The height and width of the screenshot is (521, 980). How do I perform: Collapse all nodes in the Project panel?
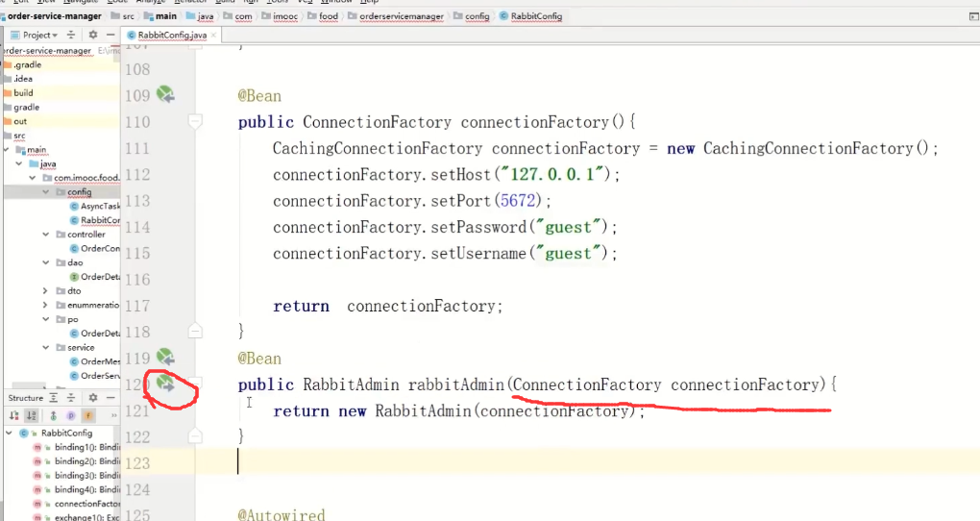coord(71,35)
